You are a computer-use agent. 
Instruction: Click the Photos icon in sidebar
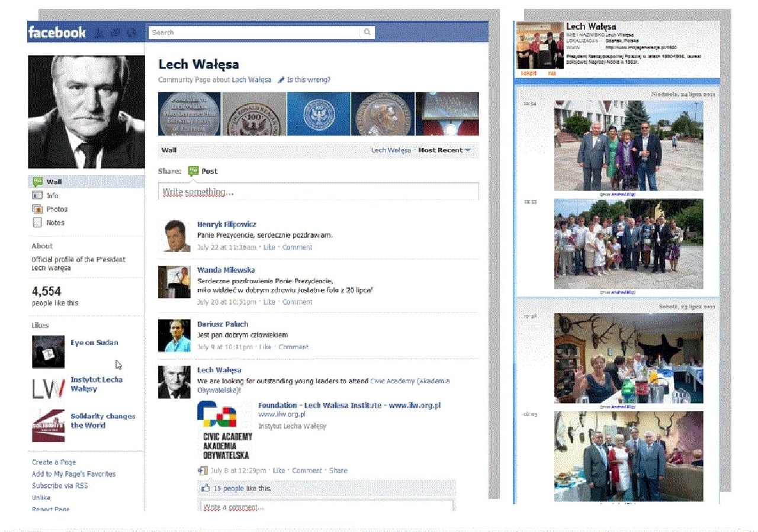[37, 209]
